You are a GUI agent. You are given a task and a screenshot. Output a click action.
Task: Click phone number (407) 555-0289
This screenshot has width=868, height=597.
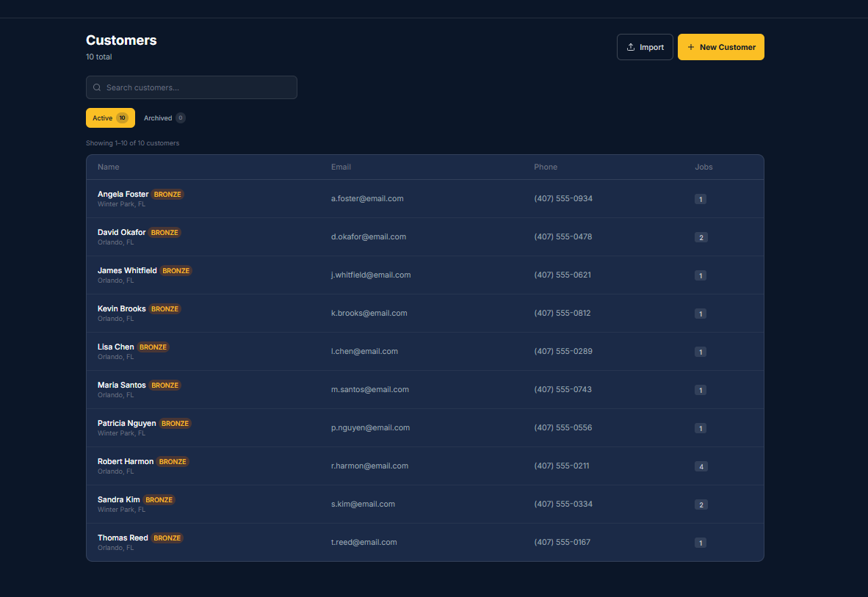pyautogui.click(x=563, y=351)
